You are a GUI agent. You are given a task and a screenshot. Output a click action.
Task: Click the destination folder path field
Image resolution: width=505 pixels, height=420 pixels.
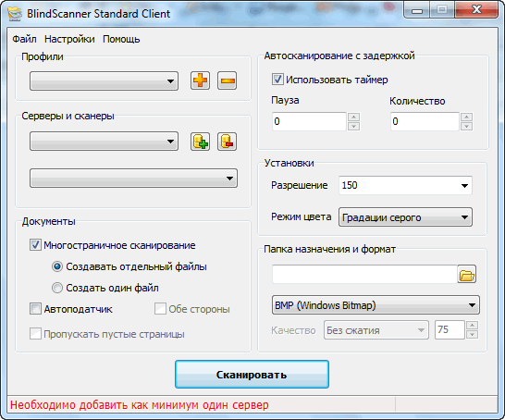tap(364, 275)
